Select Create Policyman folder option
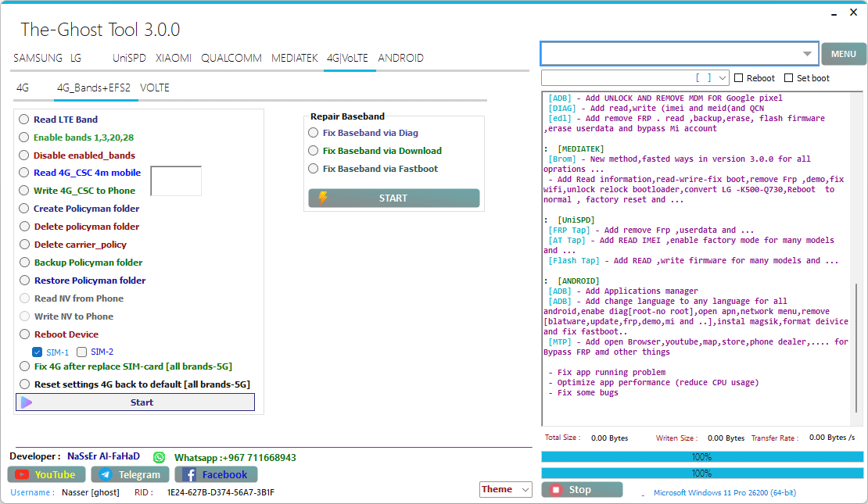This screenshot has height=504, width=868. click(23, 209)
